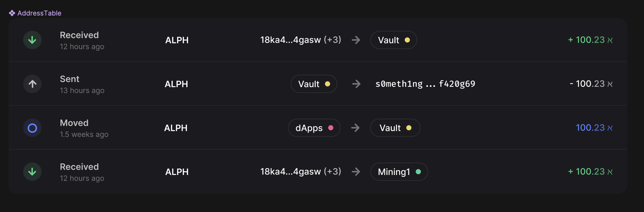Click the arrow icon between addresses in the Sent row
Viewport: 644px width, 212px height.
pos(356,84)
